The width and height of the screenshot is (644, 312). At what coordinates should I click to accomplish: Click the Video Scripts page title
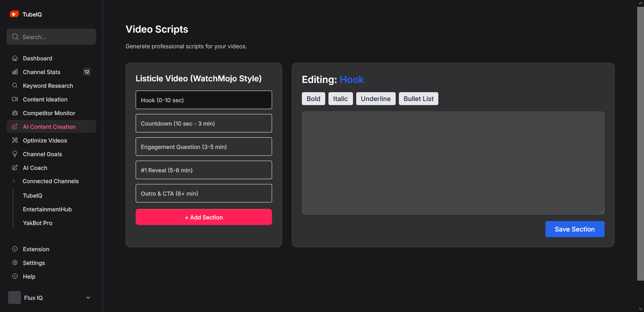tap(157, 29)
